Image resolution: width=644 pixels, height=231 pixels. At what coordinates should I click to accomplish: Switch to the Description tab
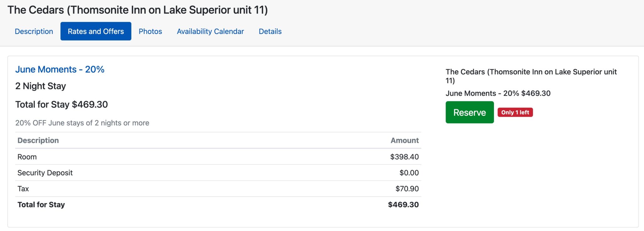coord(34,31)
